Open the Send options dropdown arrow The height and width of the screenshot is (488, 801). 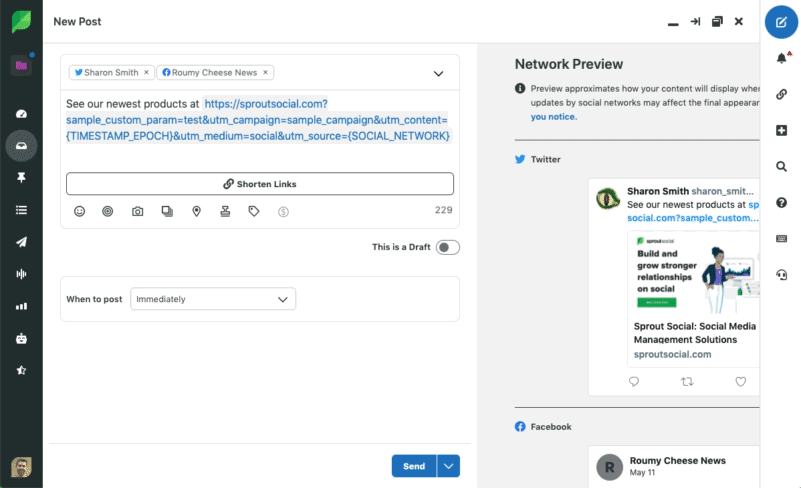tap(449, 466)
